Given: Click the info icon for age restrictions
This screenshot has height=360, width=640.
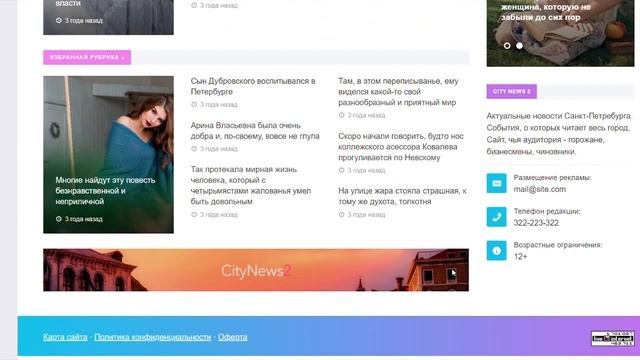Looking at the screenshot, I should [x=496, y=251].
